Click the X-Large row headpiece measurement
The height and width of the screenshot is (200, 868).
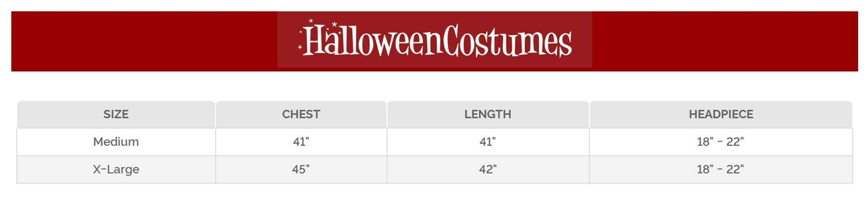pos(720,169)
